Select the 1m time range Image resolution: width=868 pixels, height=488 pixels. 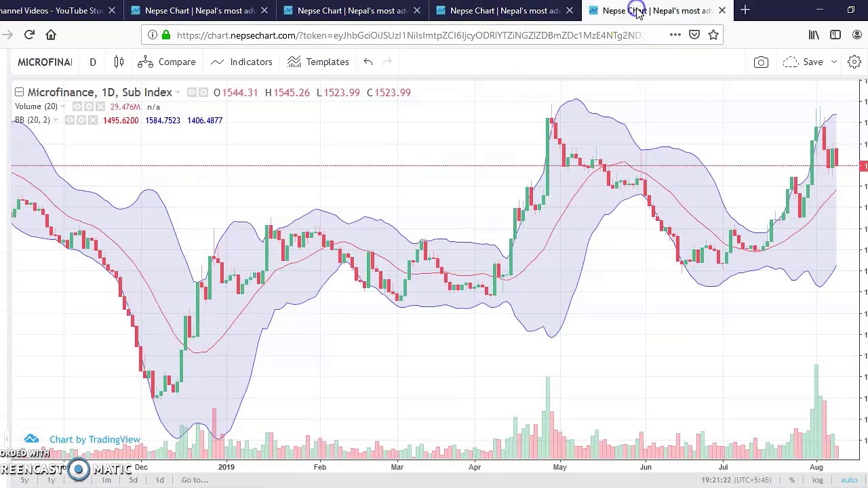[106, 480]
